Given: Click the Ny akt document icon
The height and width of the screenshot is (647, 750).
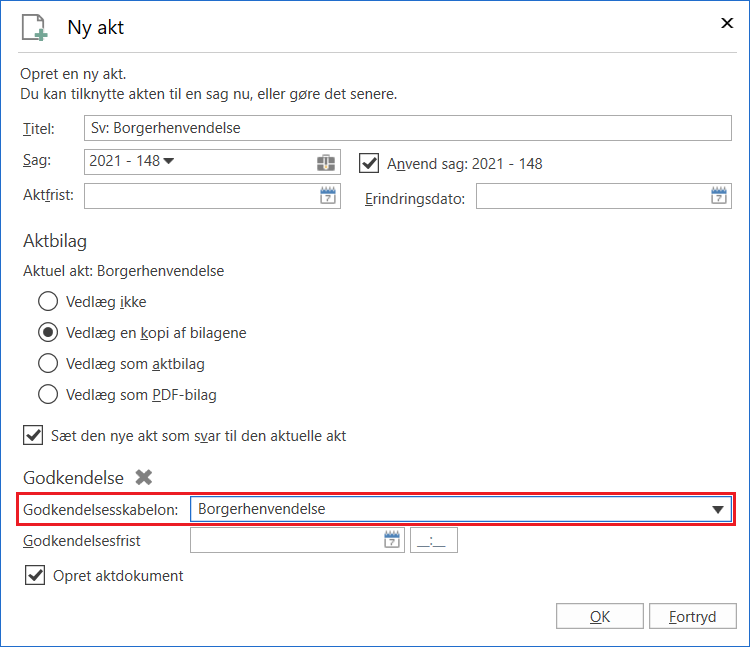Looking at the screenshot, I should pos(35,27).
